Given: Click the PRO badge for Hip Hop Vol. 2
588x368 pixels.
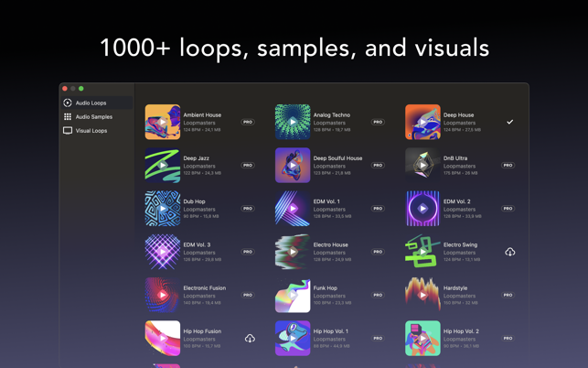Looking at the screenshot, I should [x=508, y=339].
